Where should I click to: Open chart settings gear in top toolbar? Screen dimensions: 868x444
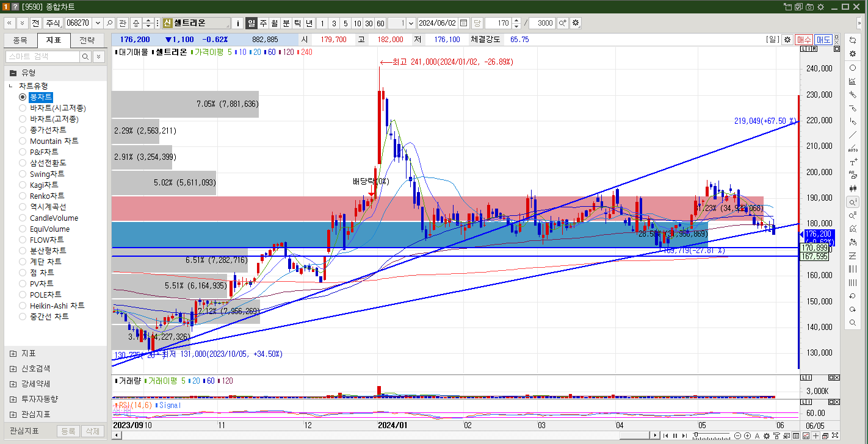pyautogui.click(x=576, y=23)
